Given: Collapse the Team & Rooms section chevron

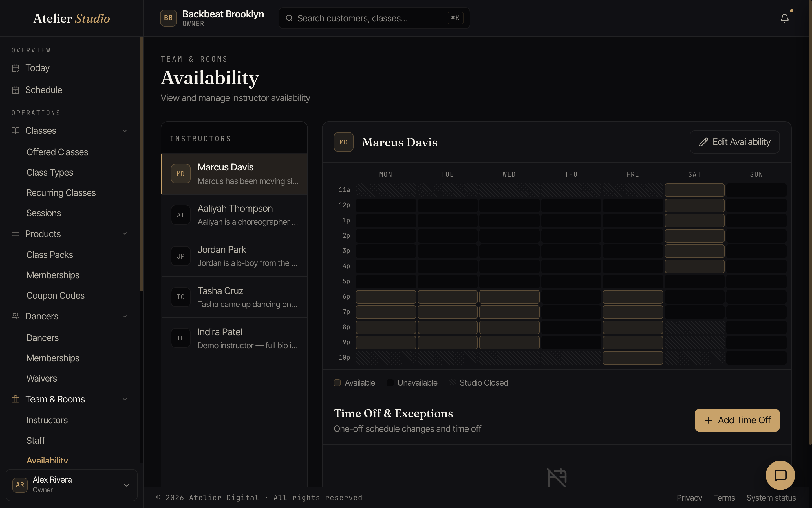Looking at the screenshot, I should [125, 399].
